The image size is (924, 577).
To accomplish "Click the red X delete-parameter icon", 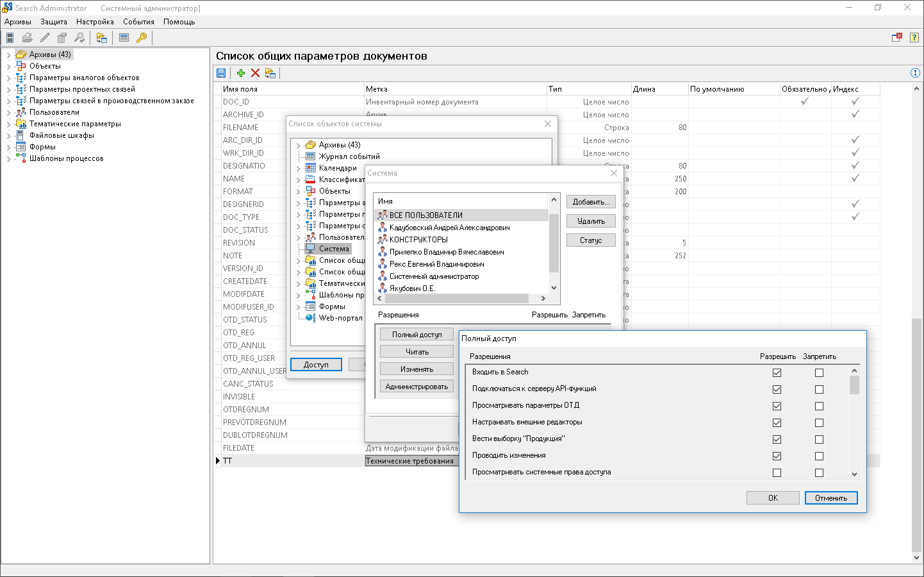I will click(255, 73).
